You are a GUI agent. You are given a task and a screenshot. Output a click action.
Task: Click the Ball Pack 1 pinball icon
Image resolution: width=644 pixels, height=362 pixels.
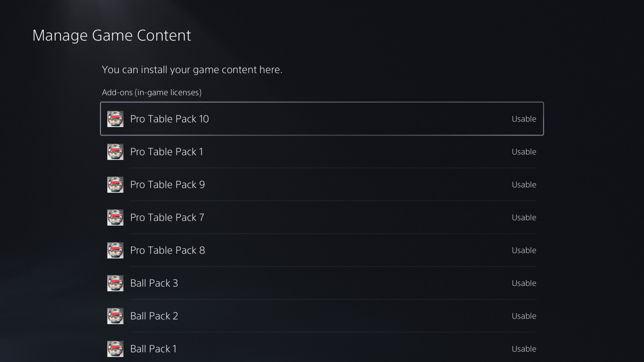pos(115,349)
